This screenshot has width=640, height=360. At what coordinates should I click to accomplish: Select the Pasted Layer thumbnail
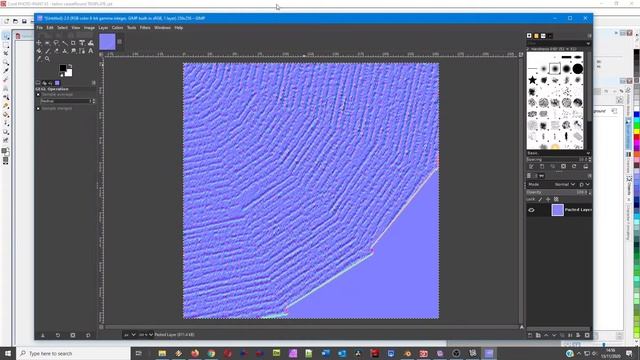point(558,210)
